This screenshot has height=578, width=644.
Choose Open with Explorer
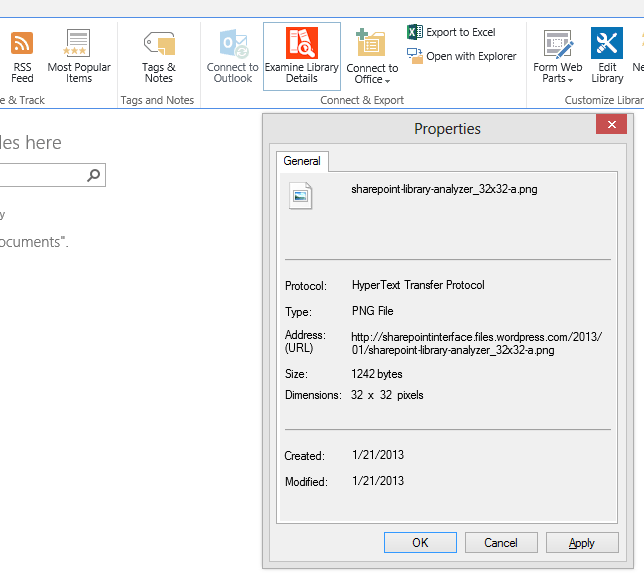462,56
